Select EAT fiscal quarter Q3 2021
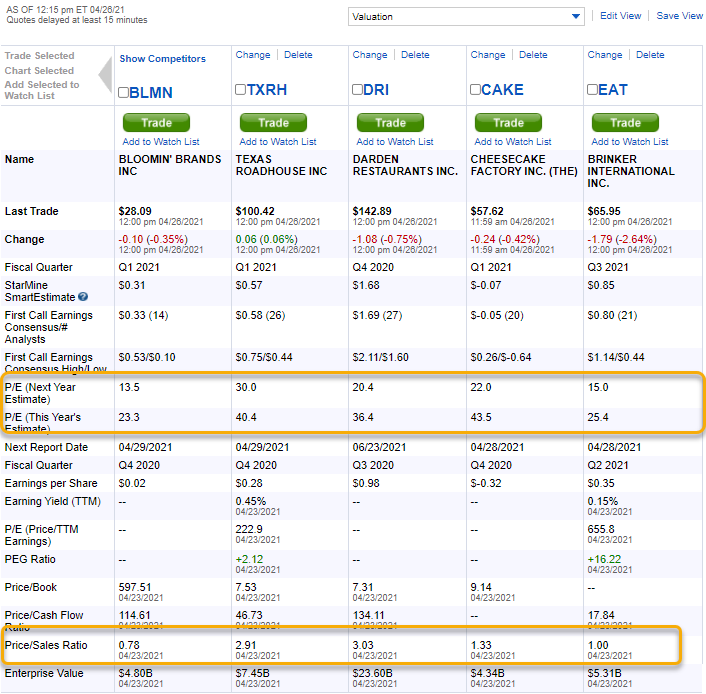Screen dimensions: 706x694 608,267
